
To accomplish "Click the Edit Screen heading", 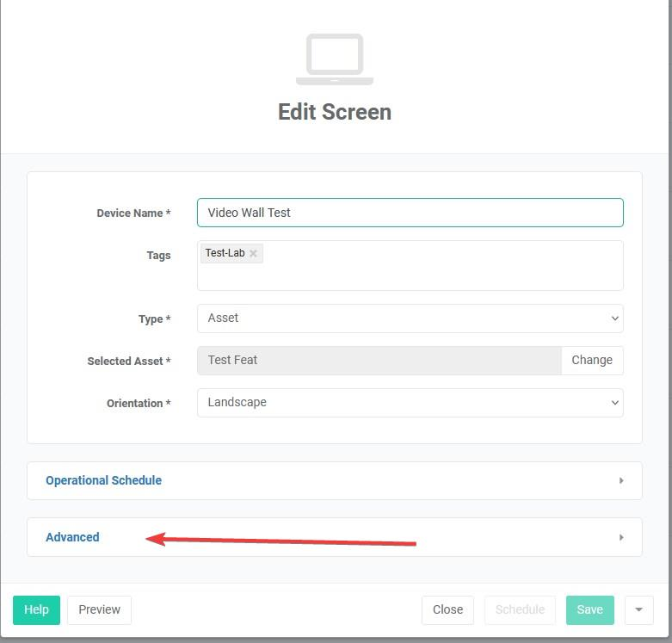I will pyautogui.click(x=335, y=112).
